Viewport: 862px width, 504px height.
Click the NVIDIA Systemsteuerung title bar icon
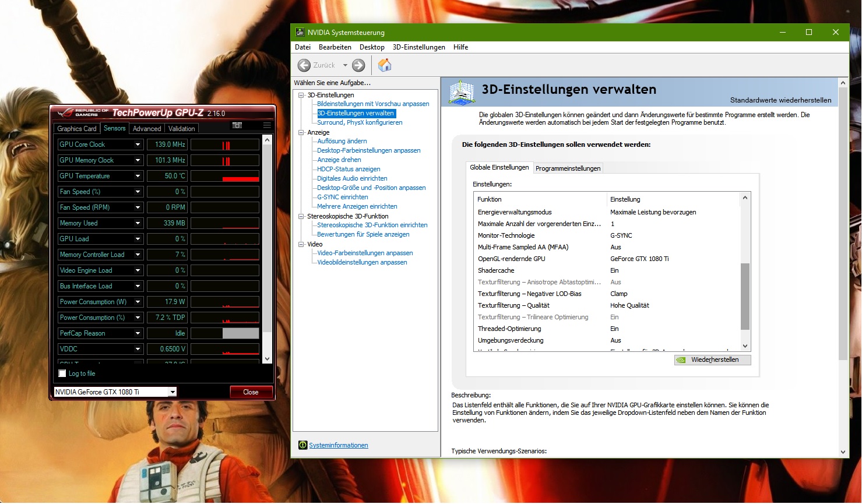pyautogui.click(x=300, y=33)
